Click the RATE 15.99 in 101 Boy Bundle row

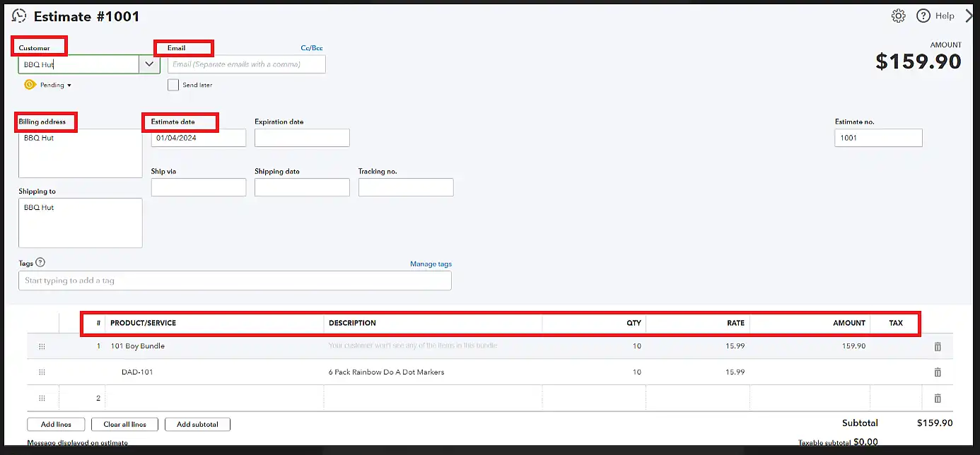point(735,346)
